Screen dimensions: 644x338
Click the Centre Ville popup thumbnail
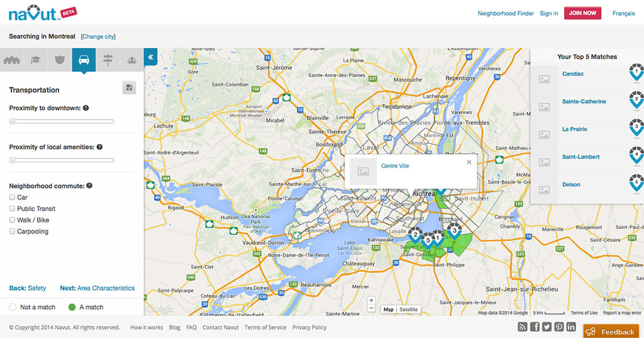[363, 171]
